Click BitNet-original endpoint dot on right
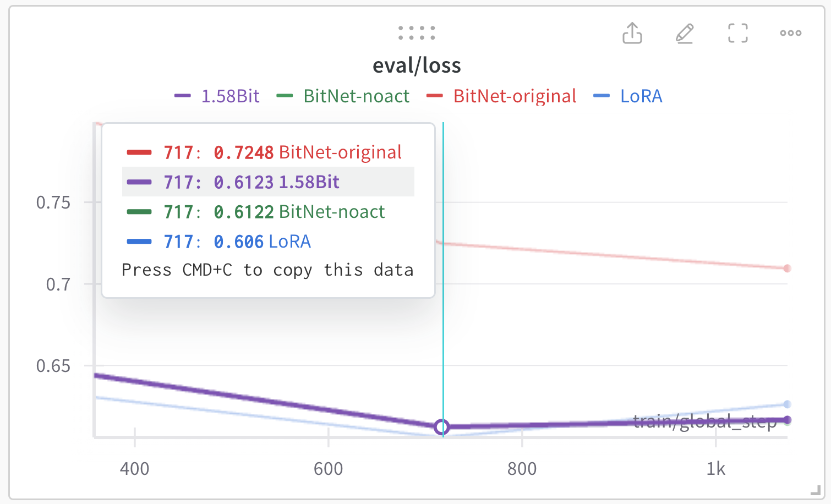This screenshot has width=831, height=504. click(x=787, y=269)
